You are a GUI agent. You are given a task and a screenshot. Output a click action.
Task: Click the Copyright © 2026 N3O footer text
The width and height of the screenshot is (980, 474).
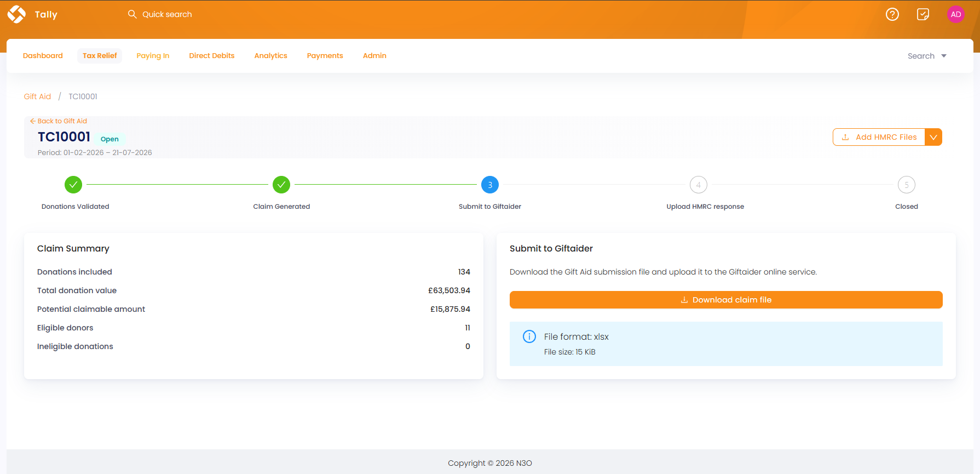tap(490, 463)
